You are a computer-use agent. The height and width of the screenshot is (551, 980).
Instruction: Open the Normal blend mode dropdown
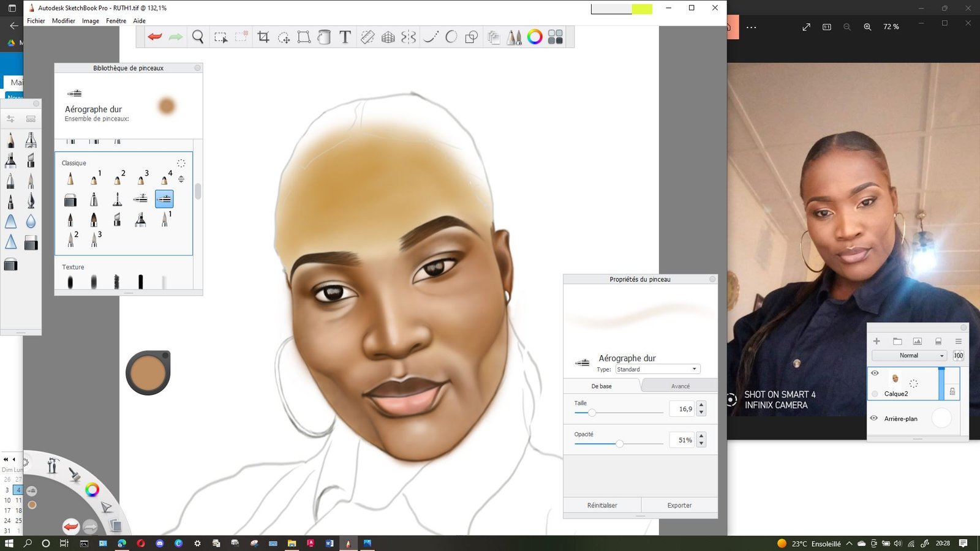pos(909,356)
